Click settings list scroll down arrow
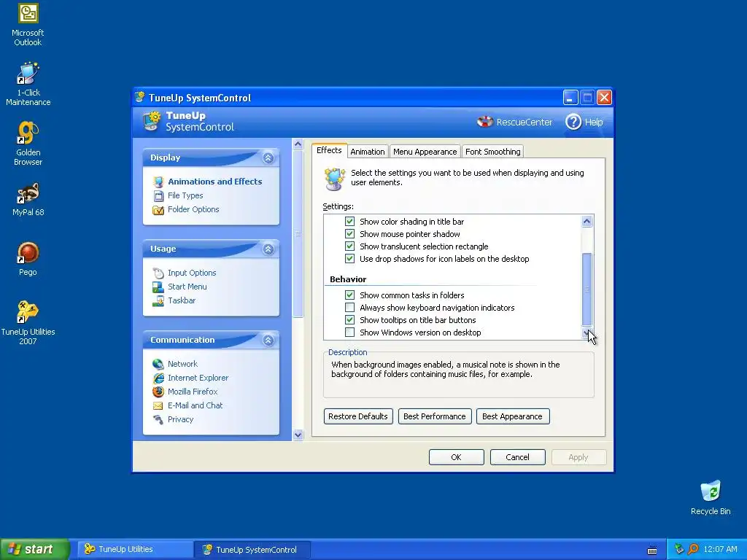The width and height of the screenshot is (747, 560). pyautogui.click(x=587, y=333)
